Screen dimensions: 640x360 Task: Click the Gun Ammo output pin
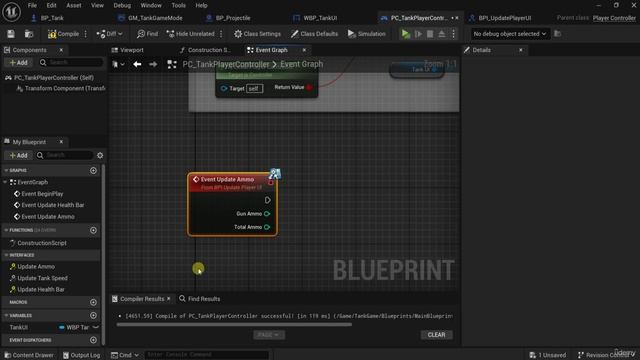pos(267,213)
